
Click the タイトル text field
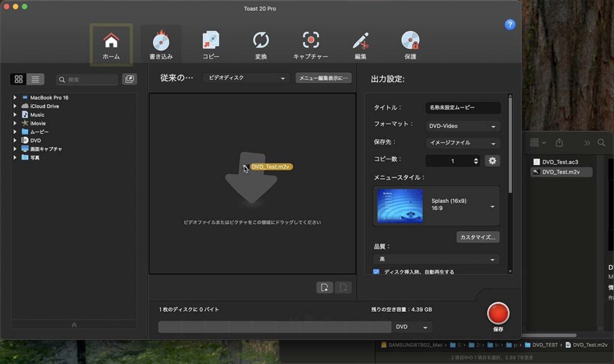tap(463, 107)
